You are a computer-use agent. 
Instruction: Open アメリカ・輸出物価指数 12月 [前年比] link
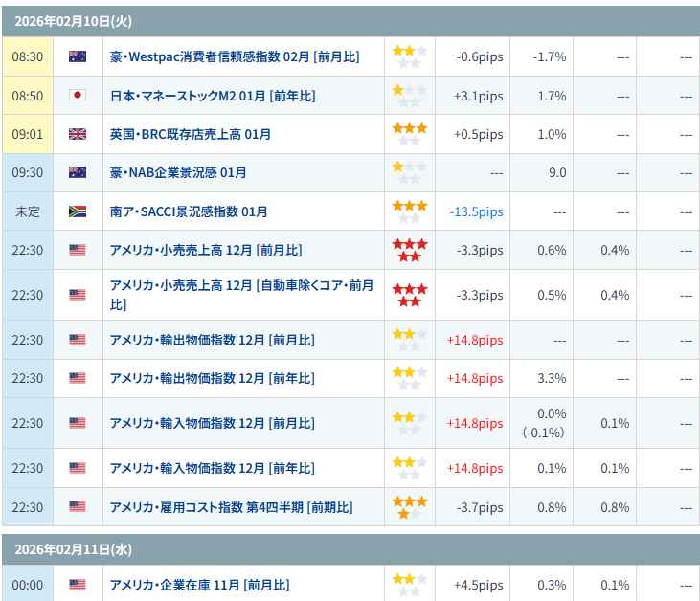pos(212,378)
